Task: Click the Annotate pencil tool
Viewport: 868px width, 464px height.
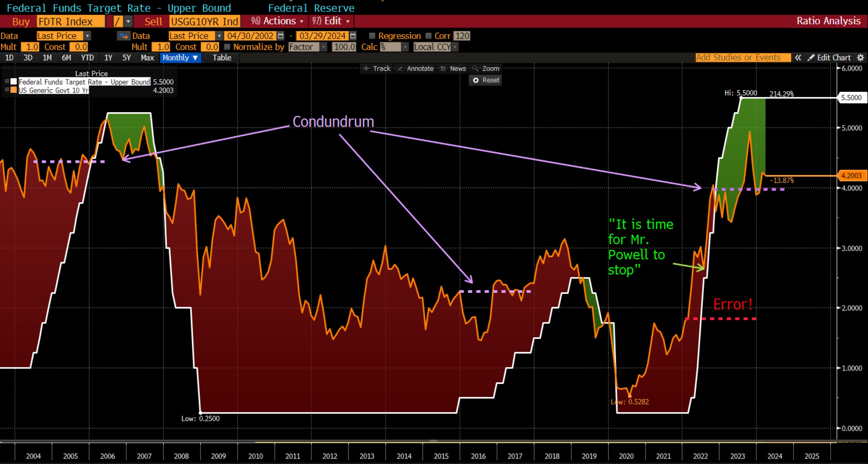Action: click(416, 69)
